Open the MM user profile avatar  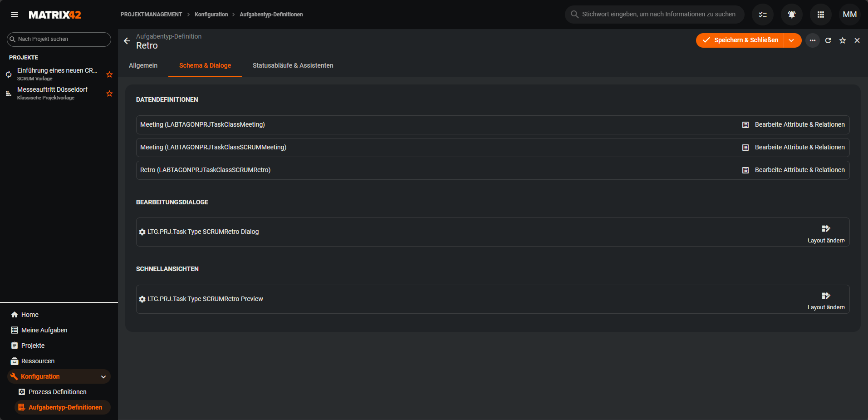click(x=849, y=15)
